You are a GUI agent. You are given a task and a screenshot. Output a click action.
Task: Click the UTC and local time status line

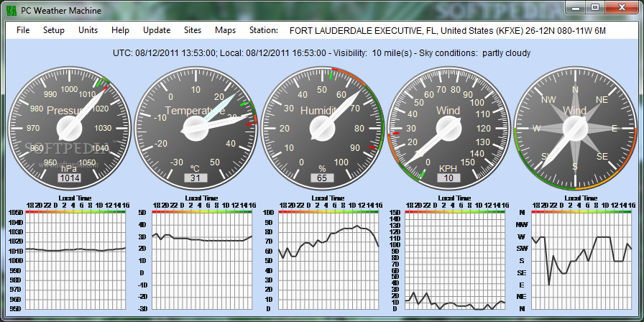[321, 53]
